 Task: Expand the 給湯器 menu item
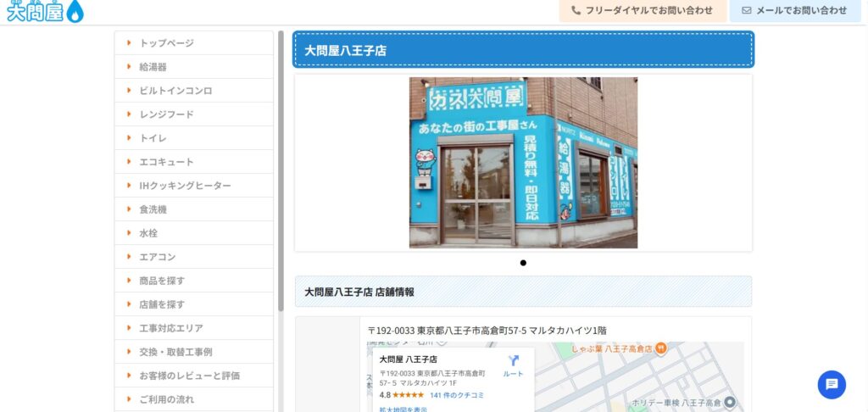pyautogui.click(x=153, y=66)
